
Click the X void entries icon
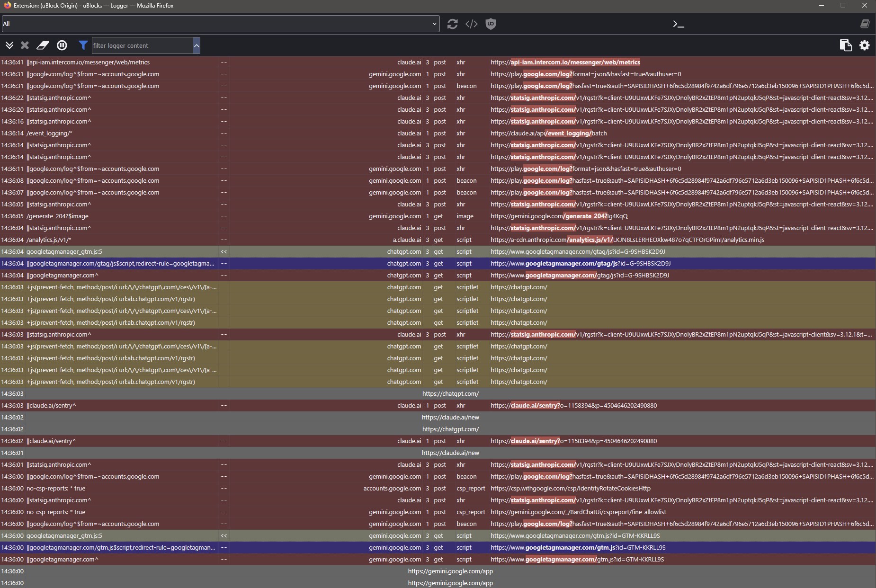click(25, 45)
